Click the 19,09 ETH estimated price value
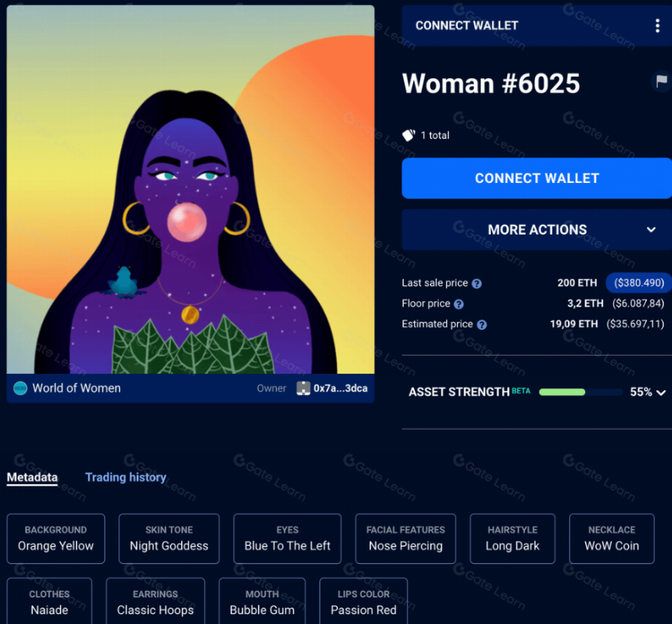672x624 pixels. pos(574,325)
